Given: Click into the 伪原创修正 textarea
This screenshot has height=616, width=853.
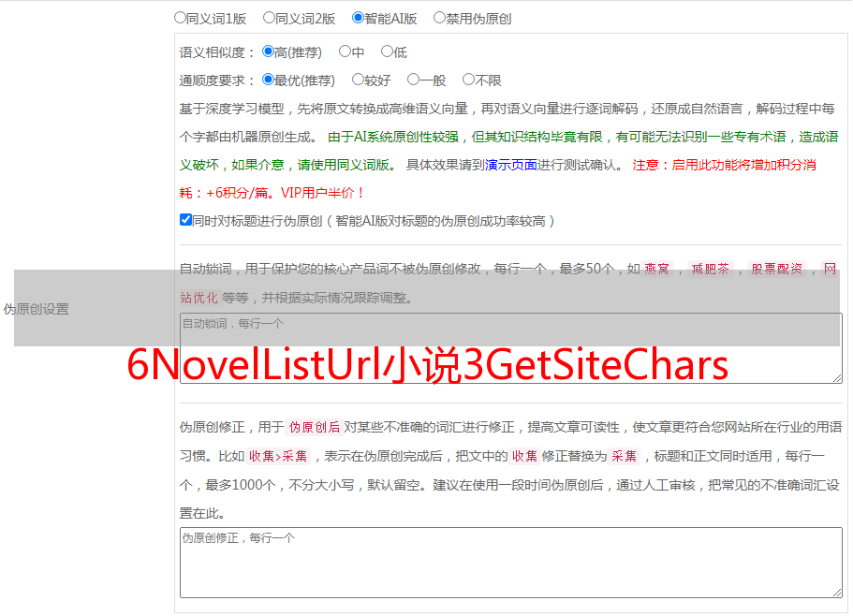Looking at the screenshot, I should pos(511,563).
